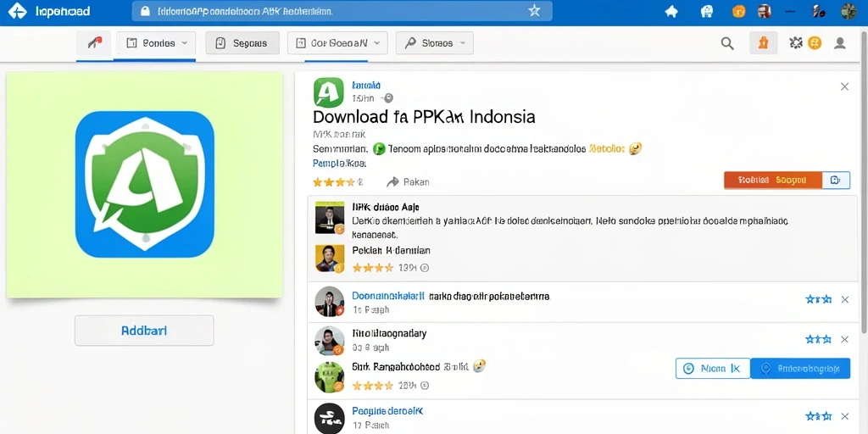Click the site logo icon in header
868x434 pixels.
pyautogui.click(x=17, y=11)
